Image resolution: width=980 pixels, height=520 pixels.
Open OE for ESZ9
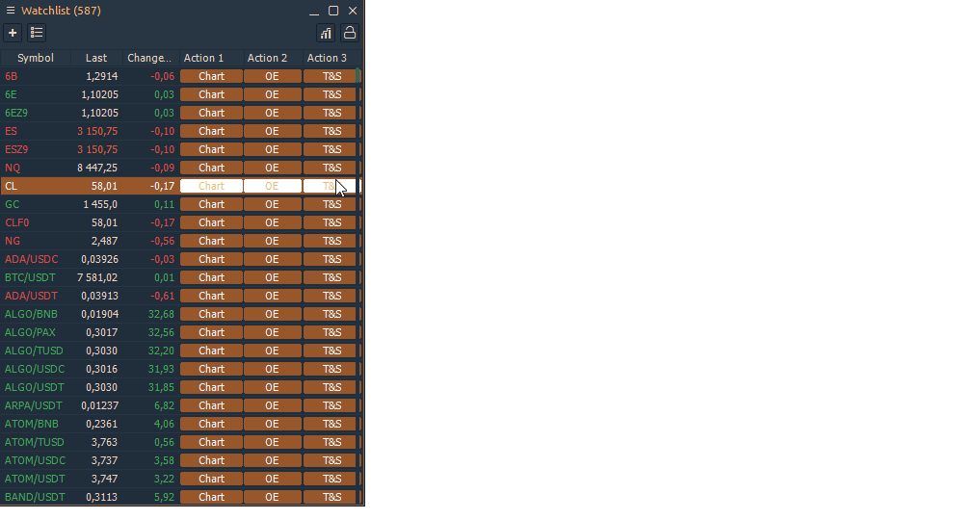(x=272, y=149)
